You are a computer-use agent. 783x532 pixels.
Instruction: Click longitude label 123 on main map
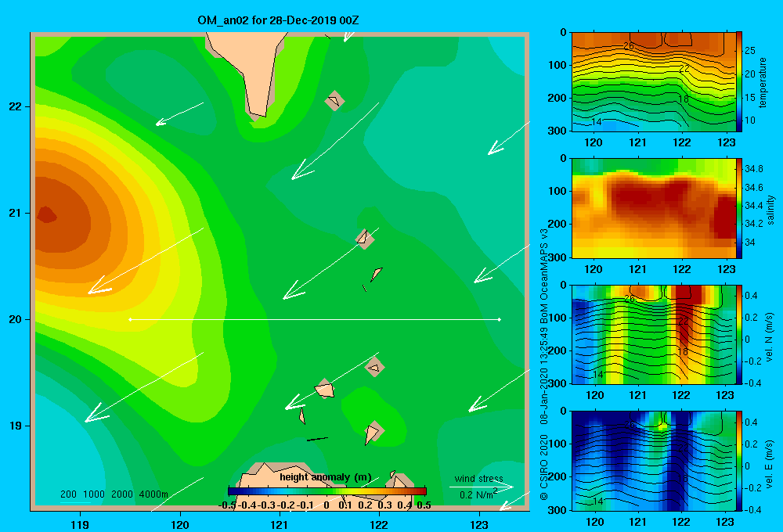tap(479, 524)
